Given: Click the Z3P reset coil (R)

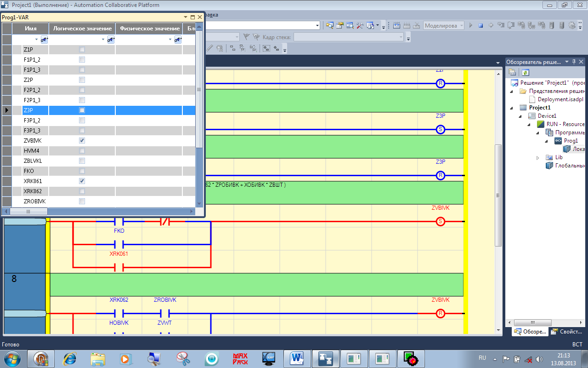Looking at the screenshot, I should (440, 175).
